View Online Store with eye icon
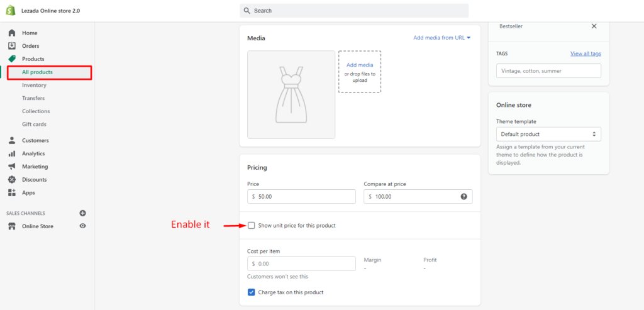644x310 pixels. point(83,226)
